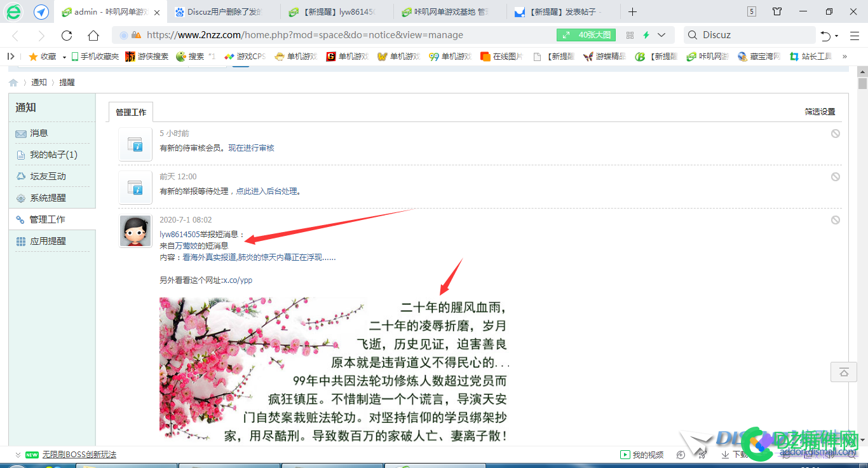The height and width of the screenshot is (468, 868).
Task: Ignore the lyw8614505 report notification
Action: pos(836,220)
